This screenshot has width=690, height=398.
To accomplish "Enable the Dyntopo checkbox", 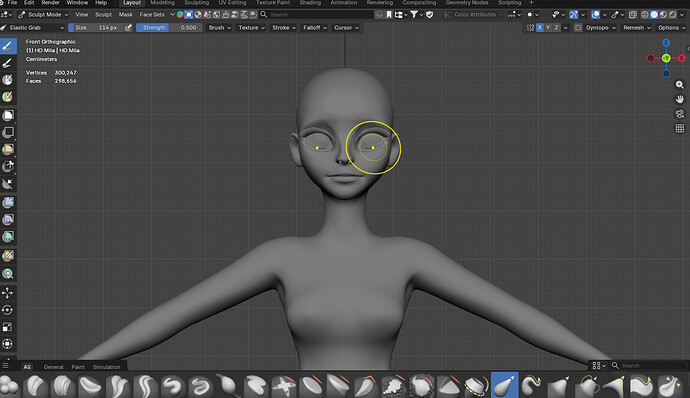I will (578, 28).
